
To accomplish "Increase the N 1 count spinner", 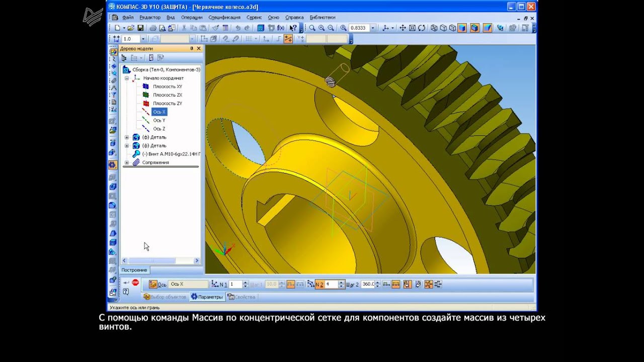I will pos(246,282).
